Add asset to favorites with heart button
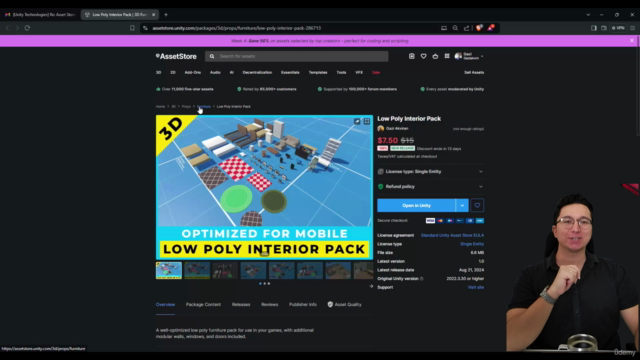This screenshot has height=360, width=640. click(x=477, y=205)
